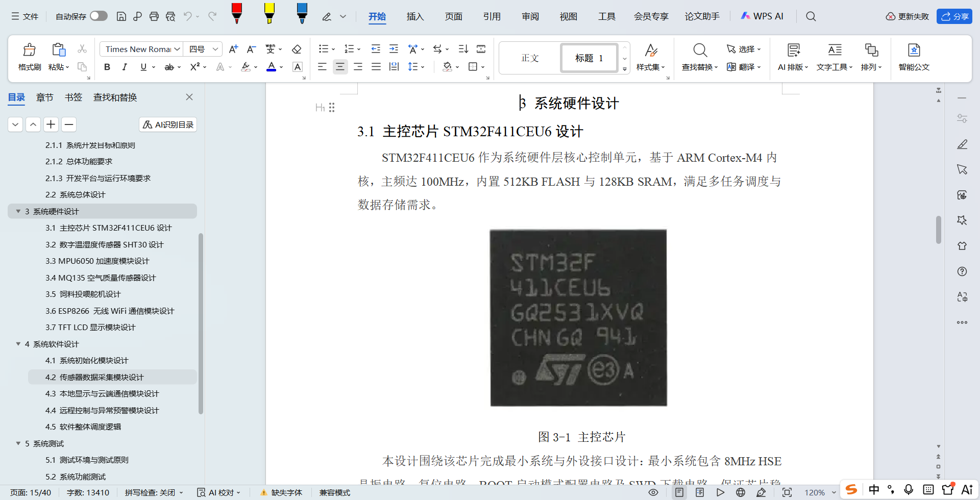Click the Save document icon
Viewport: 980px width, 500px height.
pyautogui.click(x=121, y=16)
